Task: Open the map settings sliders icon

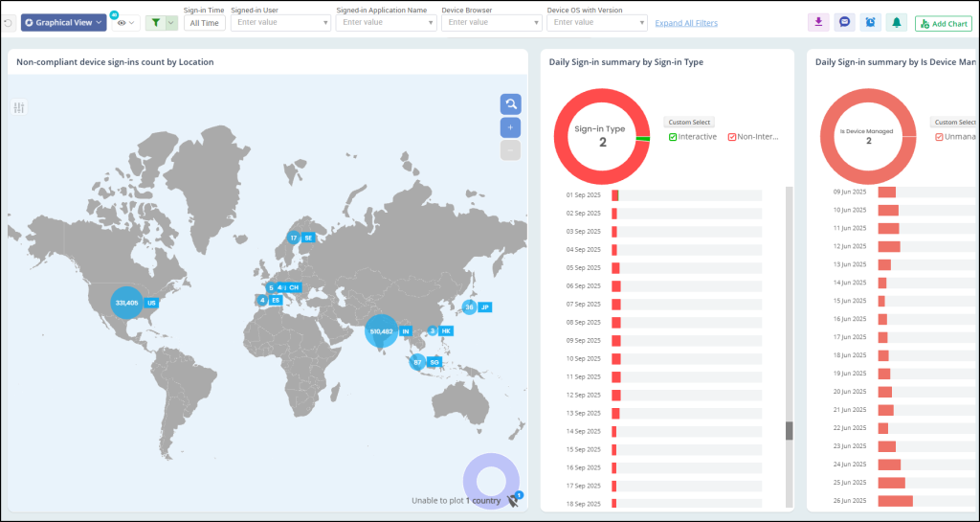Action: point(19,107)
